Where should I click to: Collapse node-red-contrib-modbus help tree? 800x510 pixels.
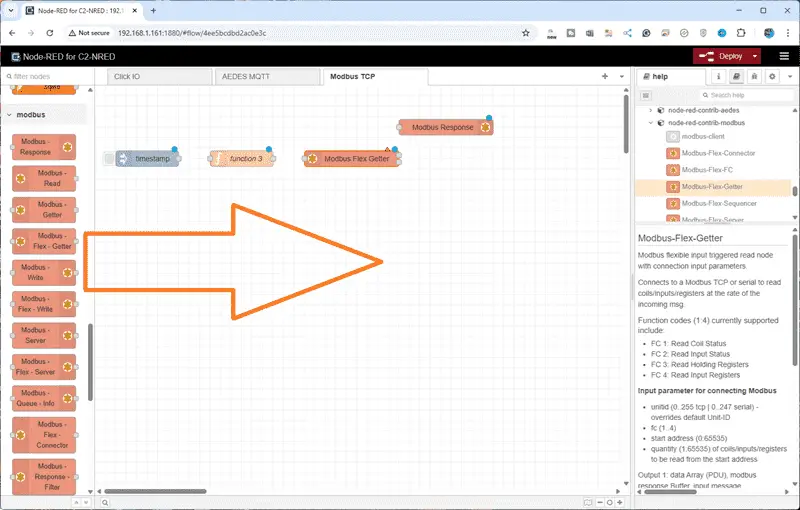pyautogui.click(x=651, y=123)
